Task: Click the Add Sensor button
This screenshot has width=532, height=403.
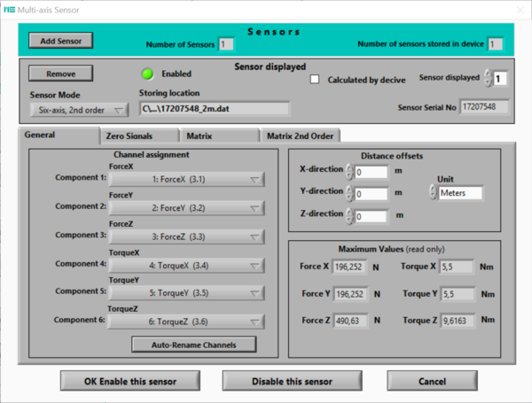Action: tap(59, 42)
